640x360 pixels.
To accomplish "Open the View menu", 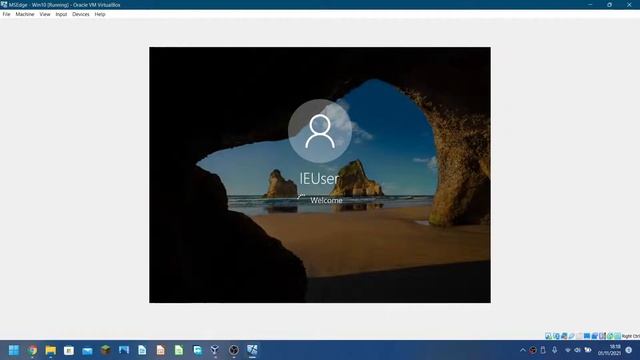I will point(45,14).
